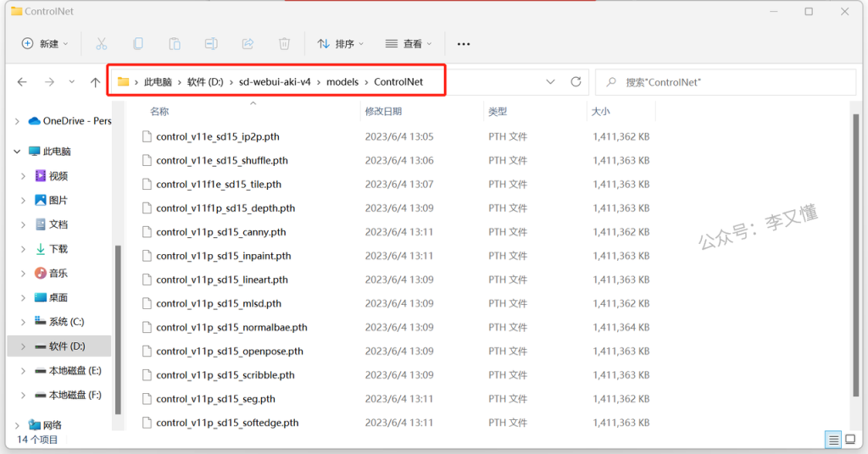
Task: Select file control_v11f1p_sd15_depth.pth
Action: (x=225, y=208)
